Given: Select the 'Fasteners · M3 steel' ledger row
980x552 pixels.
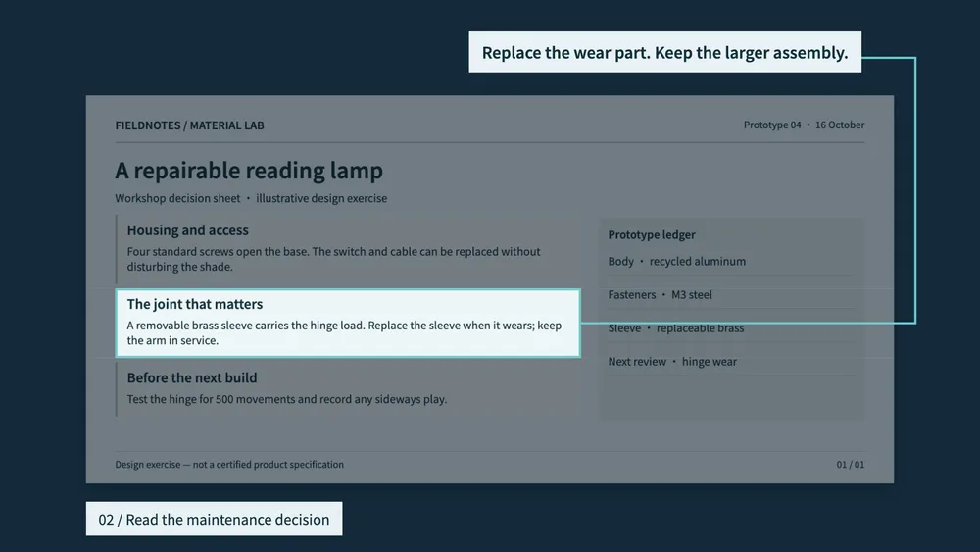Looking at the screenshot, I should (x=732, y=294).
